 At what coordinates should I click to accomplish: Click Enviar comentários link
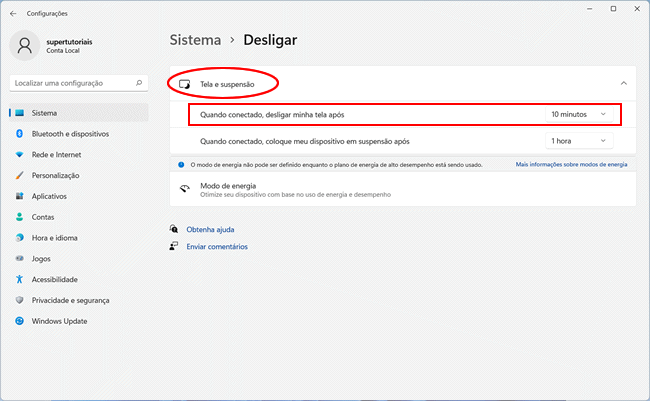(217, 246)
